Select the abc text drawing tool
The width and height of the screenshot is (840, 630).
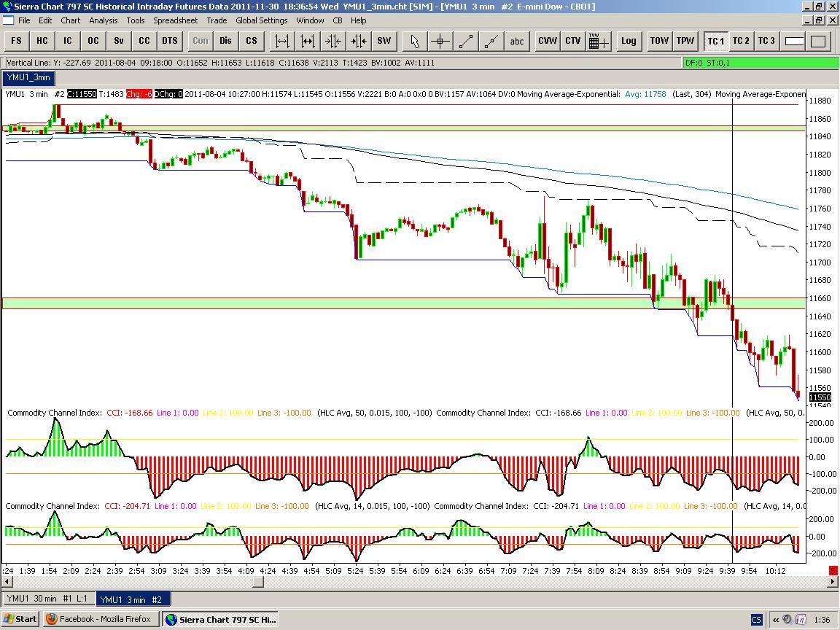[x=517, y=41]
